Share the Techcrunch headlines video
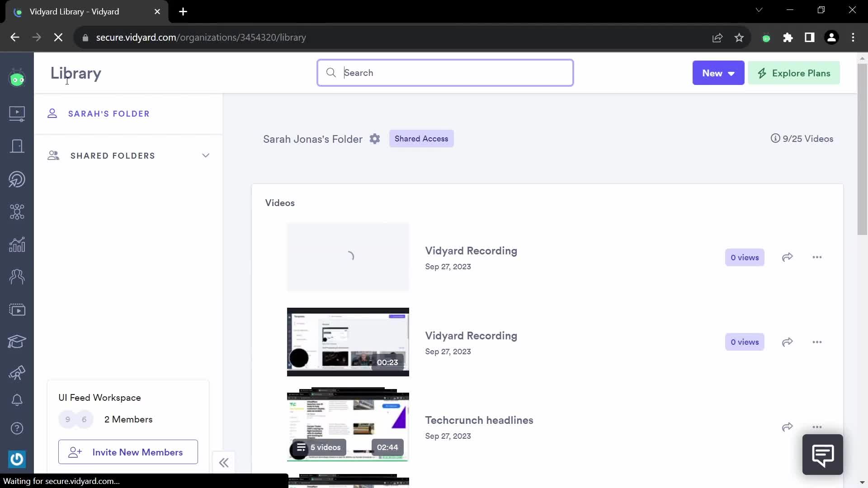The image size is (868, 488). (787, 427)
